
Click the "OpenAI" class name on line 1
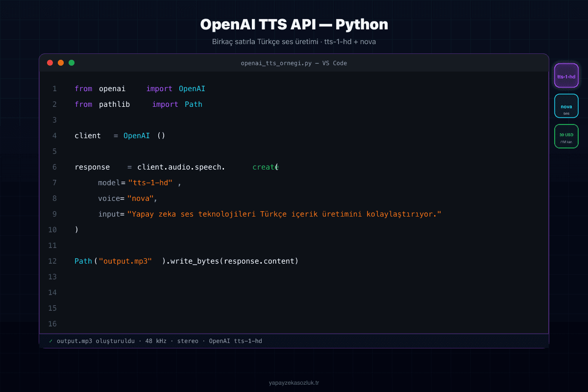click(192, 89)
